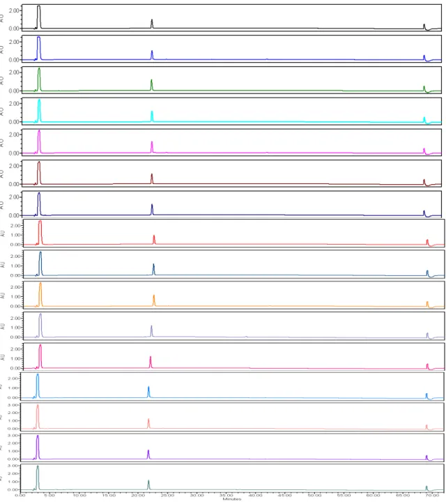Image resolution: width=446 pixels, height=504 pixels.
Task: Select the late 69-minute peak in the purple trace
Action: tap(426, 458)
